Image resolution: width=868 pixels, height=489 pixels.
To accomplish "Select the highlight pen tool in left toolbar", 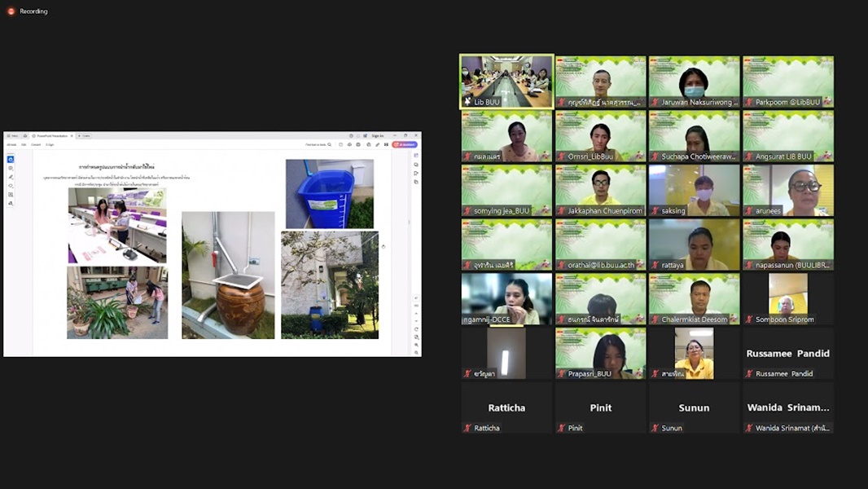I will coord(11,177).
